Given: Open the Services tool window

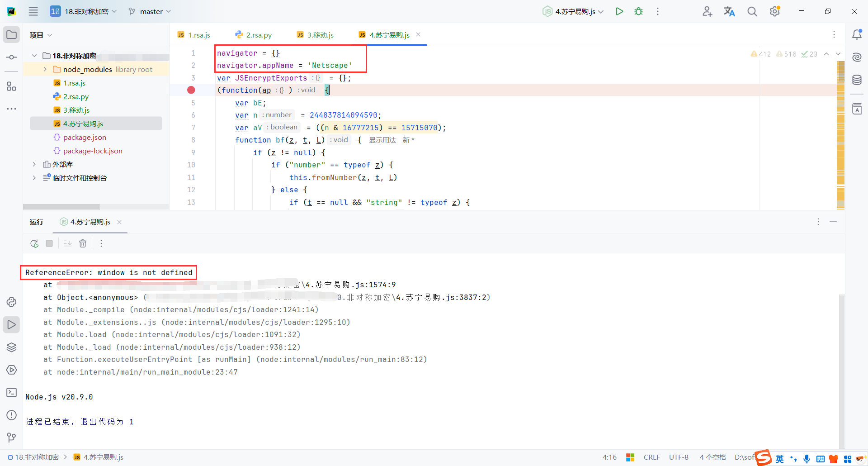Looking at the screenshot, I should coord(11,370).
